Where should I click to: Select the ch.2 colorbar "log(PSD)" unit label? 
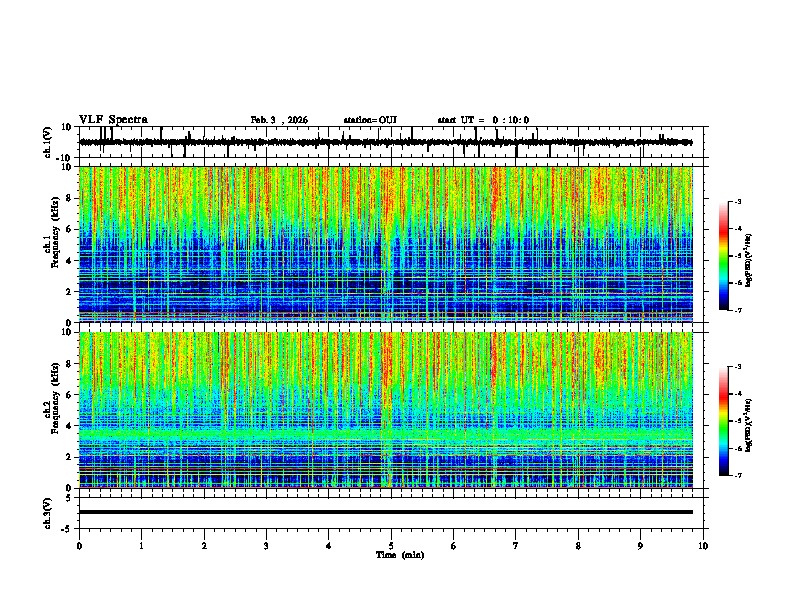748,426
